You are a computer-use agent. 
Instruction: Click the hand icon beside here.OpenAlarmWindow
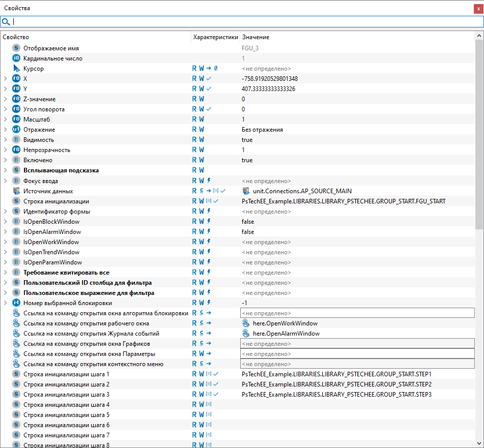(246, 334)
